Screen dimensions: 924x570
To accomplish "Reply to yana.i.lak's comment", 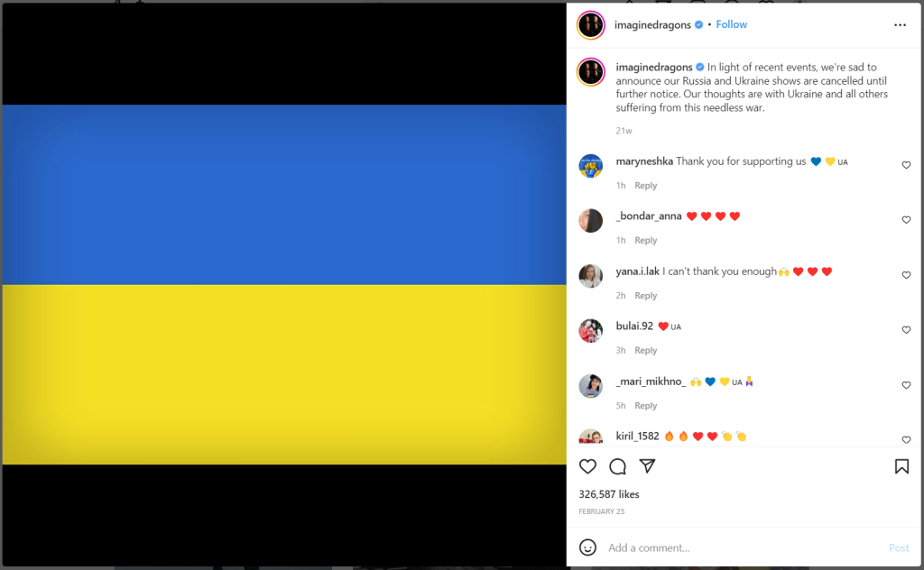I will (645, 296).
